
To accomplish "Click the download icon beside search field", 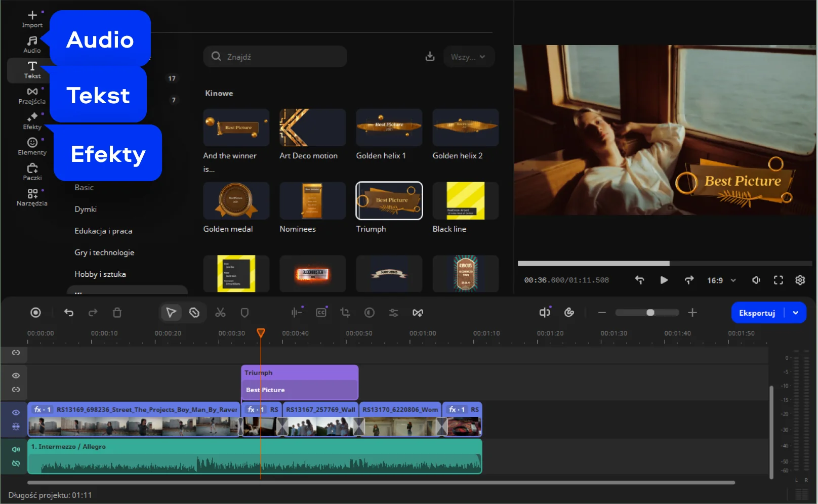I will pos(430,57).
